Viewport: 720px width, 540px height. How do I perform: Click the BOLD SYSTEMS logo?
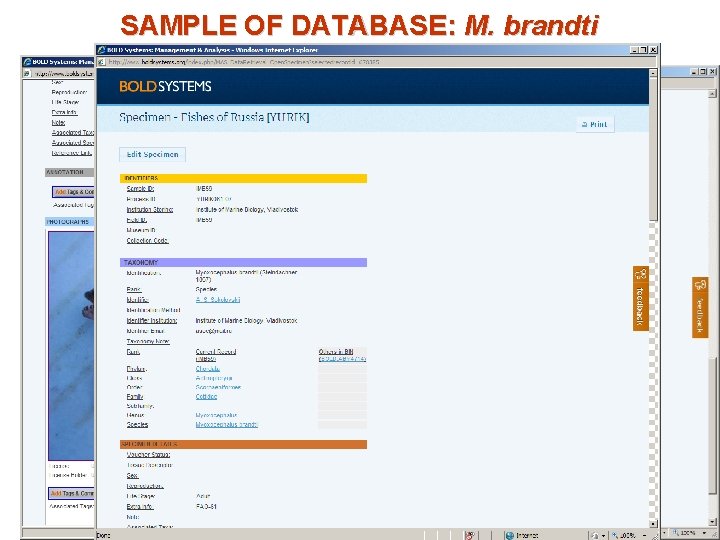[165, 86]
